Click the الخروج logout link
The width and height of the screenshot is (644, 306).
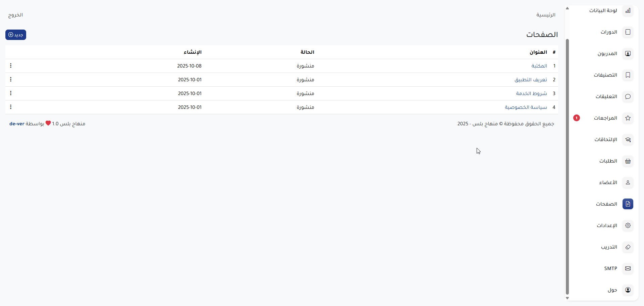[x=15, y=15]
